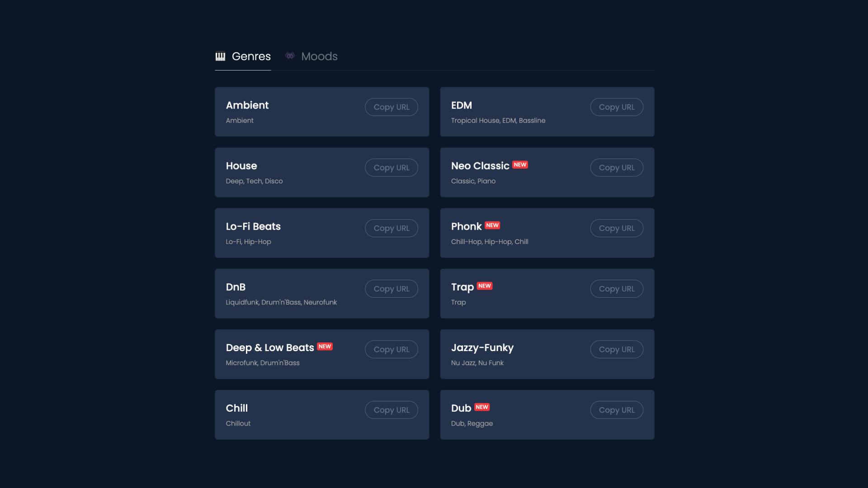Click the NEW badge on Dub

pyautogui.click(x=483, y=407)
